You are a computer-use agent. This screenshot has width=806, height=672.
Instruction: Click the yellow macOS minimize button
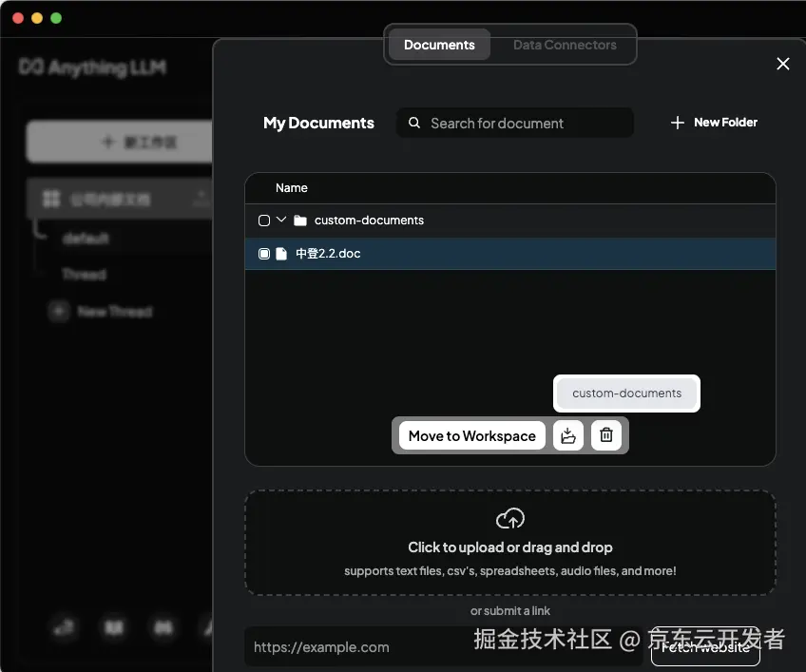[x=37, y=18]
